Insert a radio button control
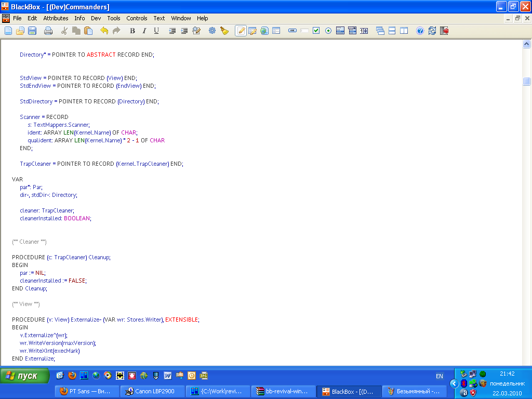This screenshot has height=399, width=532. 328,31
